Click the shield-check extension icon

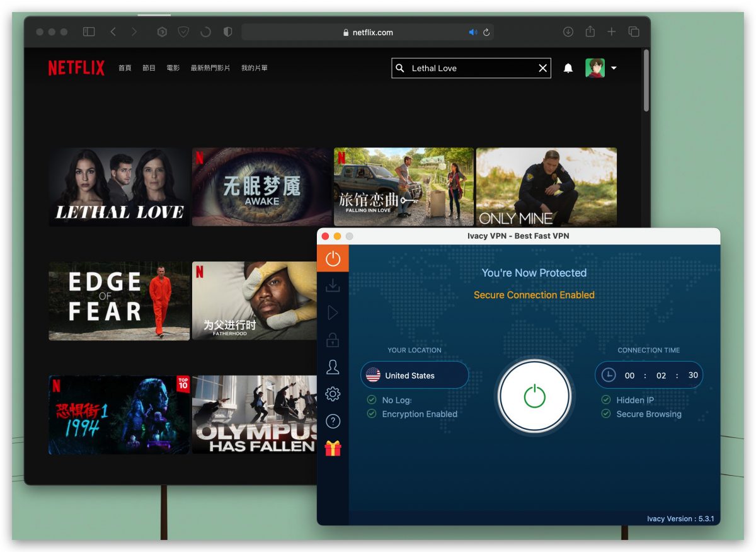click(183, 32)
